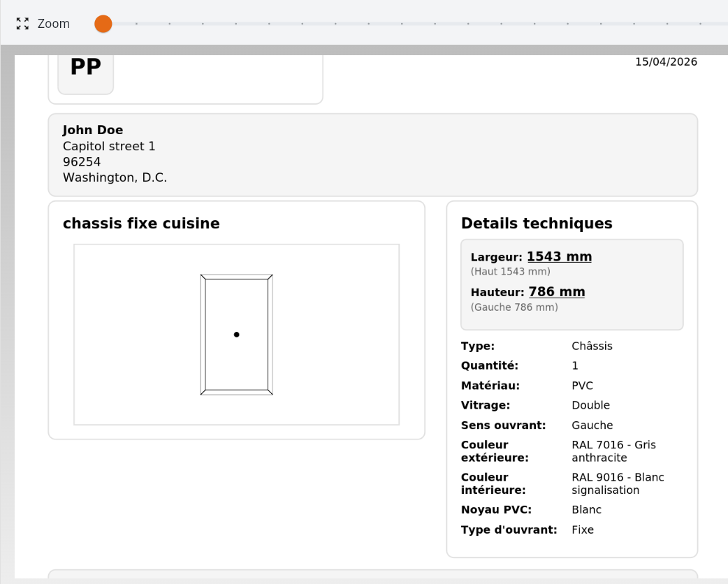Select the RAL 7016 Gris anthracite color text
Viewport: 728px width, 584px height.
point(615,451)
